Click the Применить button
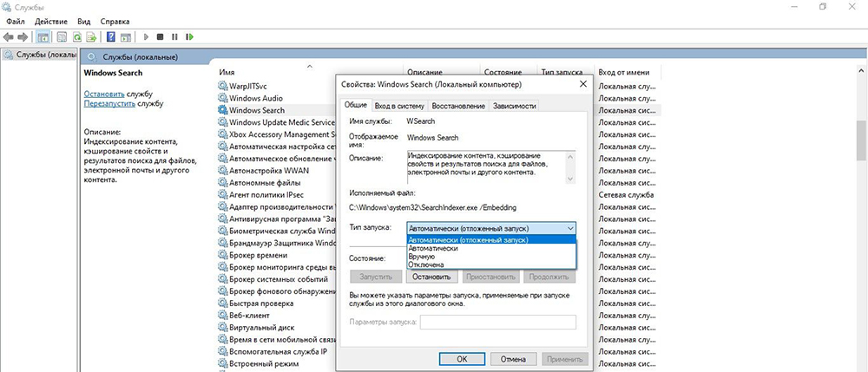 [565, 359]
